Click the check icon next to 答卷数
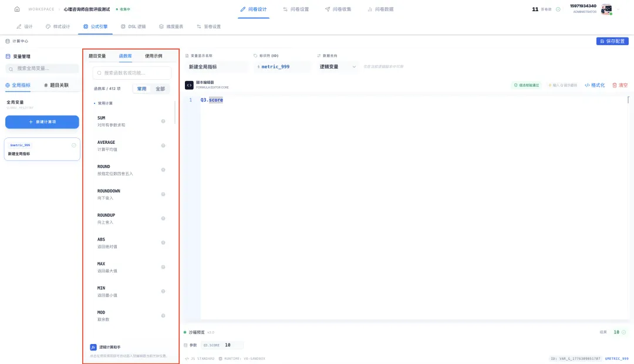634x364 pixels. (558, 9)
